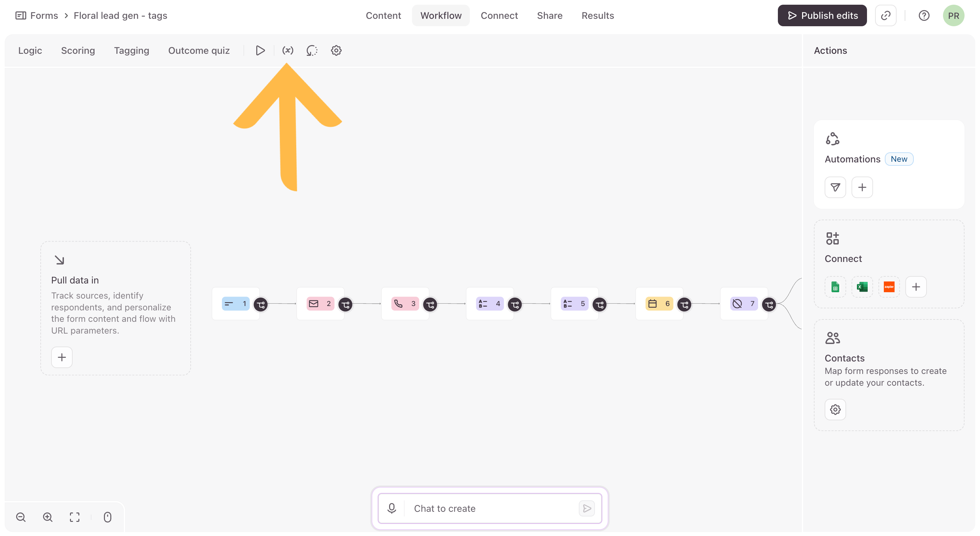Screen dimensions: 980x536
Task: Zoom out the workflow canvas
Action: [x=21, y=518]
